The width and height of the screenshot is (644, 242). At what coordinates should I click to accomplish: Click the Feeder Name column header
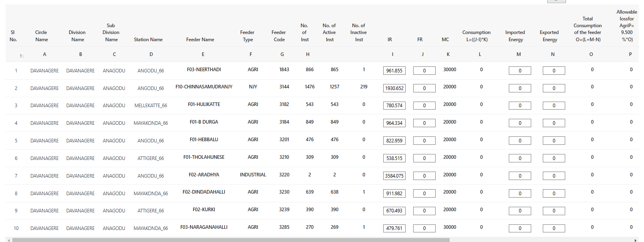click(200, 40)
